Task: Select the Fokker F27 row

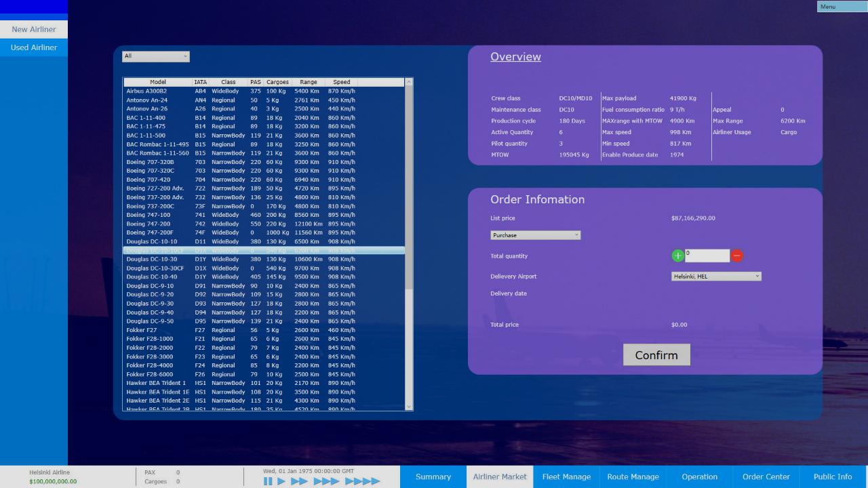Action: 264,330
